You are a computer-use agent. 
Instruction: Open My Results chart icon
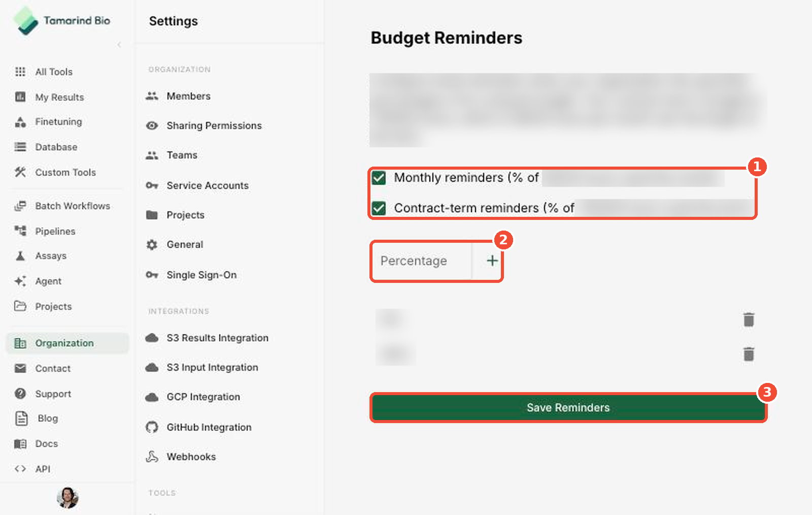coord(20,97)
